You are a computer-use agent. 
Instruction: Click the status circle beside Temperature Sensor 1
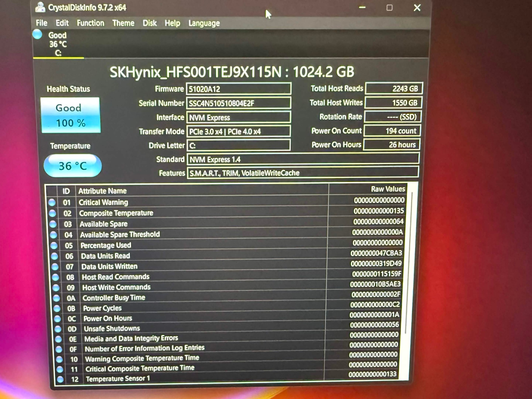[x=60, y=379]
